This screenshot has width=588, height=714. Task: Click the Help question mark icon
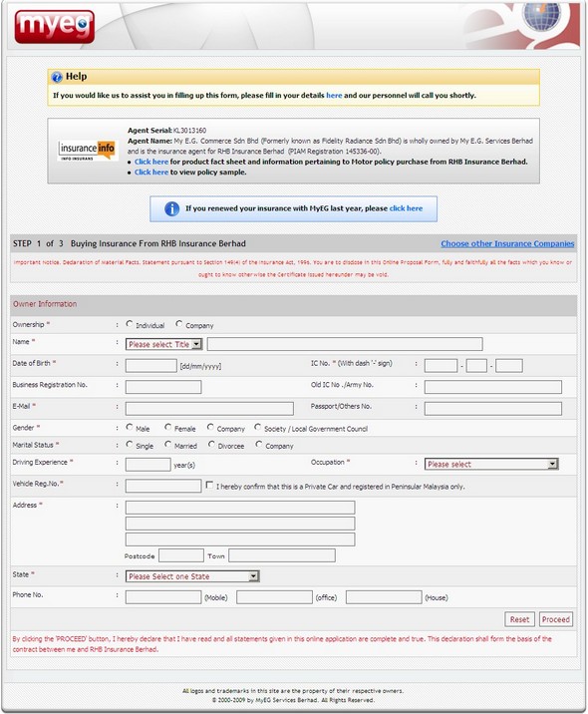[x=57, y=77]
